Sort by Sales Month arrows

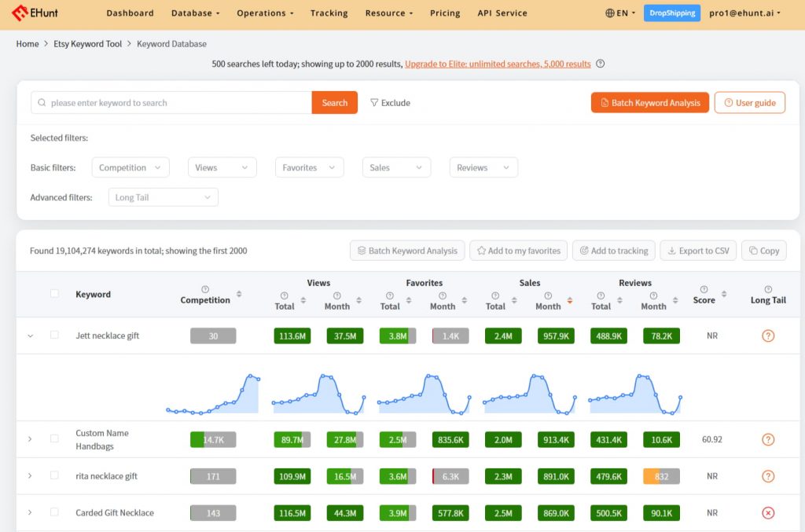(569, 300)
